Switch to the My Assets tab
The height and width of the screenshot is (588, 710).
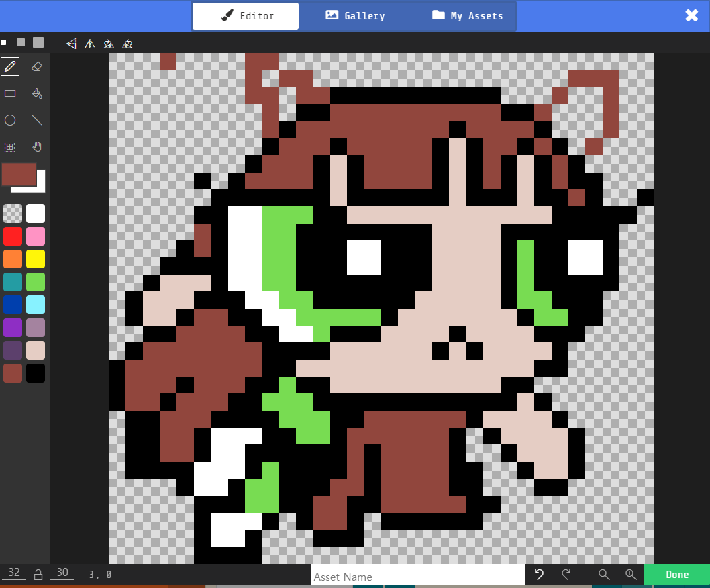click(x=467, y=16)
